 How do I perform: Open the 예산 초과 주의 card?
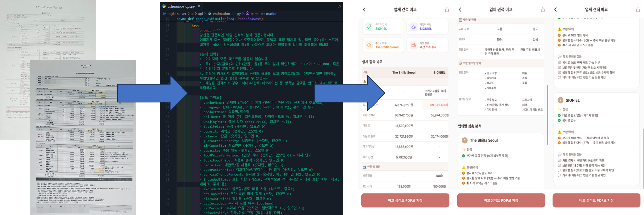427,45
